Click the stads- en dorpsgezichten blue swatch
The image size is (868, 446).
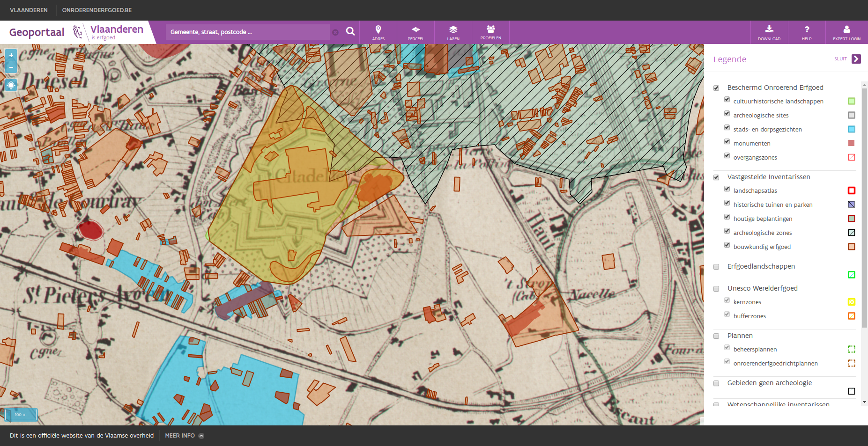pyautogui.click(x=852, y=129)
